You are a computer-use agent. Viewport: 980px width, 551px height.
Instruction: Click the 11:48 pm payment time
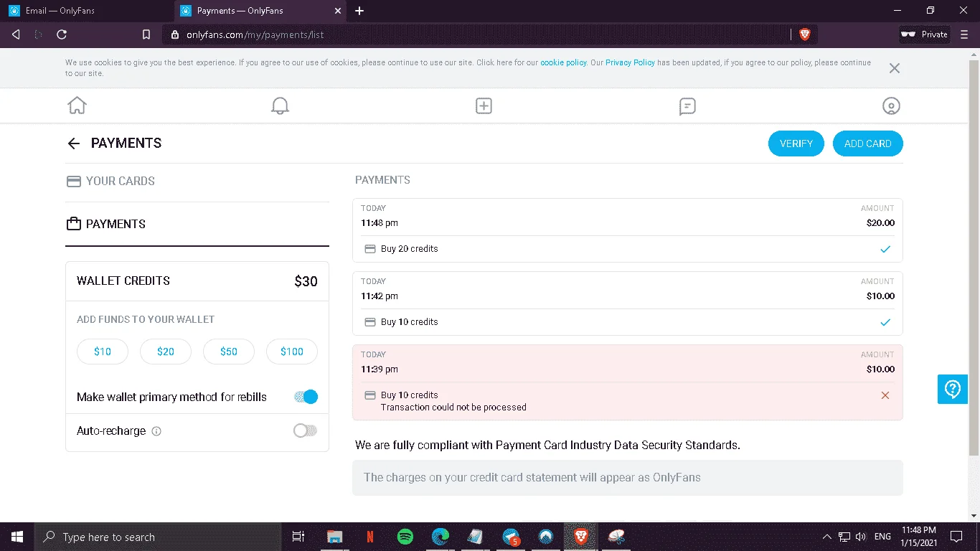click(380, 223)
